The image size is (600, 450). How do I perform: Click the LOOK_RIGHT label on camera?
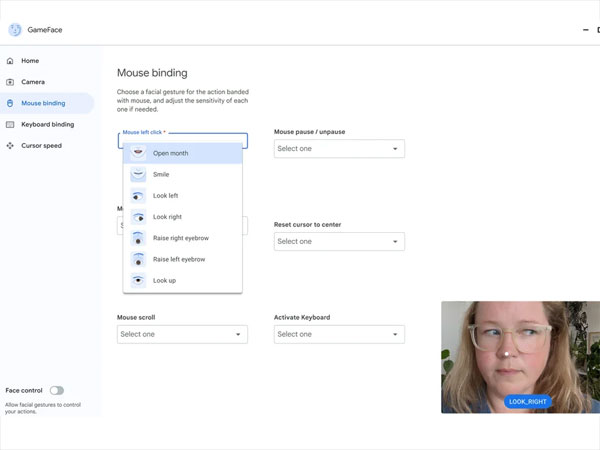click(x=528, y=401)
